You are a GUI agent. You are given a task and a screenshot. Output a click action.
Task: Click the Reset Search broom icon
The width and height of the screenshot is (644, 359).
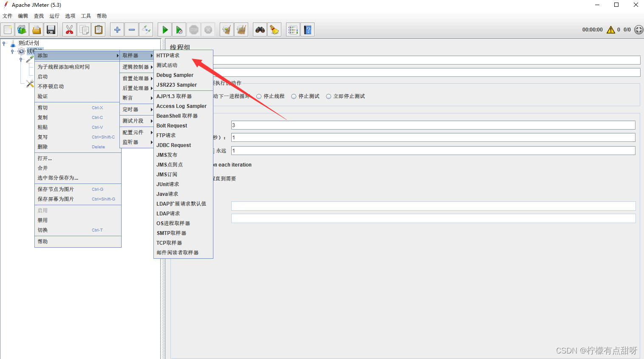275,30
